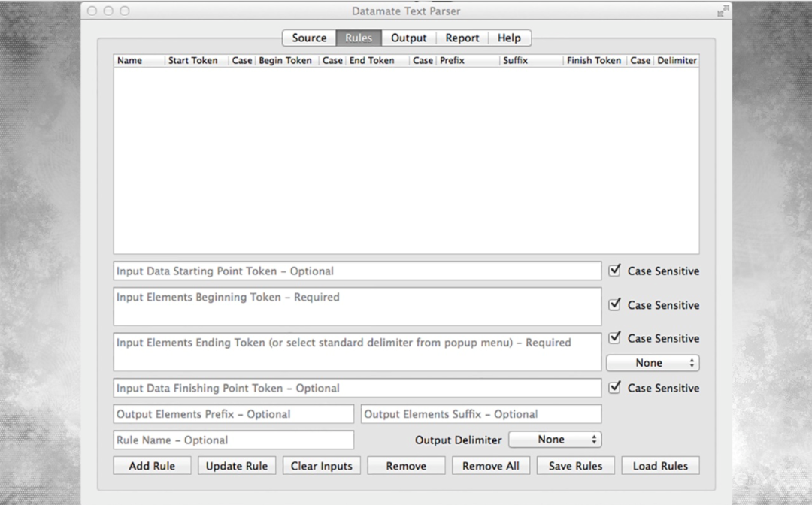Click the Name column header
812x505 pixels.
click(139, 61)
